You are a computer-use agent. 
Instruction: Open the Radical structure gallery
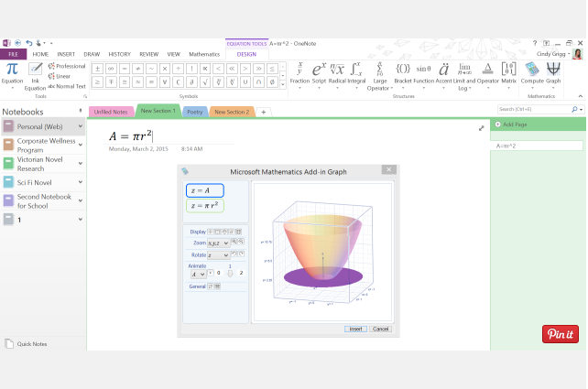pyautogui.click(x=337, y=76)
